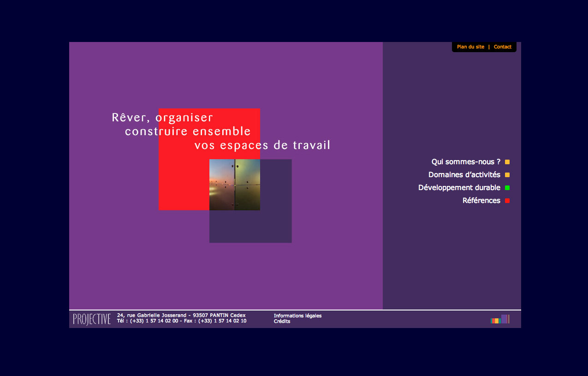Click the '24, rue Gabrielle Josserand' address text

(181, 315)
